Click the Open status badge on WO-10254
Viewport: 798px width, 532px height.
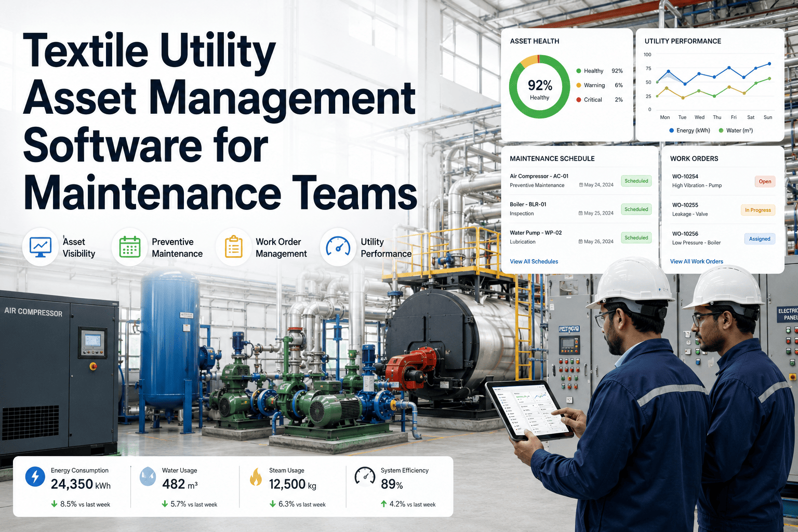[765, 181]
